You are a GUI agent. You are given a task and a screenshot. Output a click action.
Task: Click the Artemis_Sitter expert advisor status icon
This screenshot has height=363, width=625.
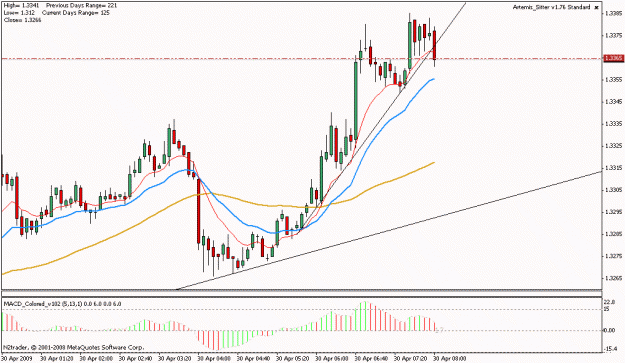[x=597, y=8]
